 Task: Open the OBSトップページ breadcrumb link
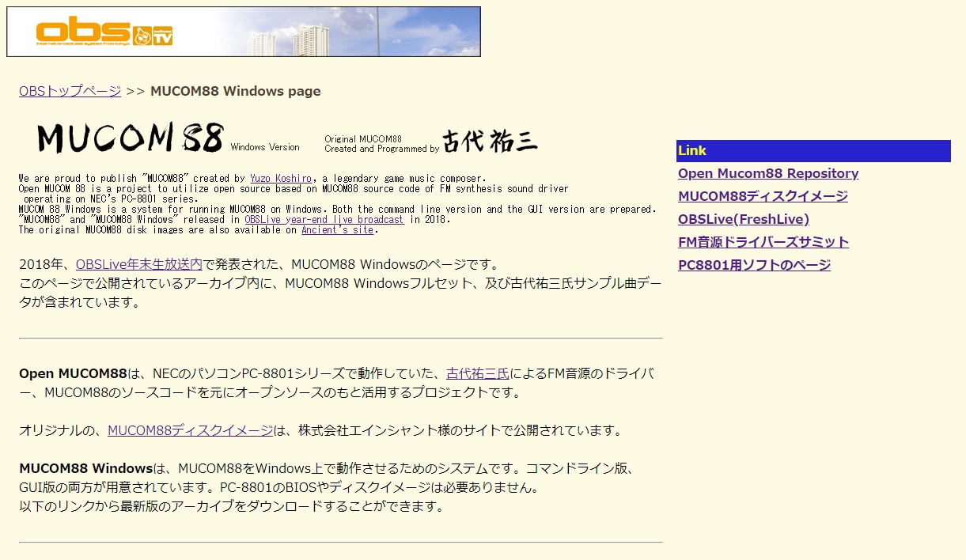[x=70, y=91]
